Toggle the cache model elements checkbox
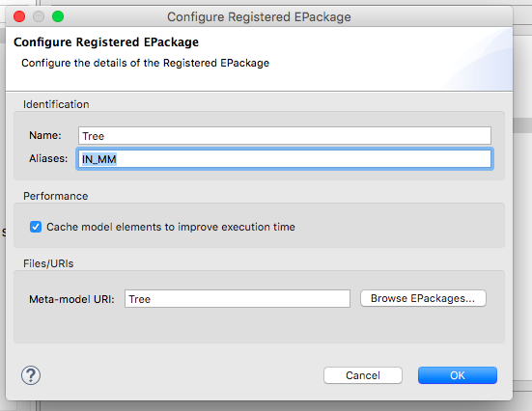The width and height of the screenshot is (532, 411). click(x=36, y=227)
